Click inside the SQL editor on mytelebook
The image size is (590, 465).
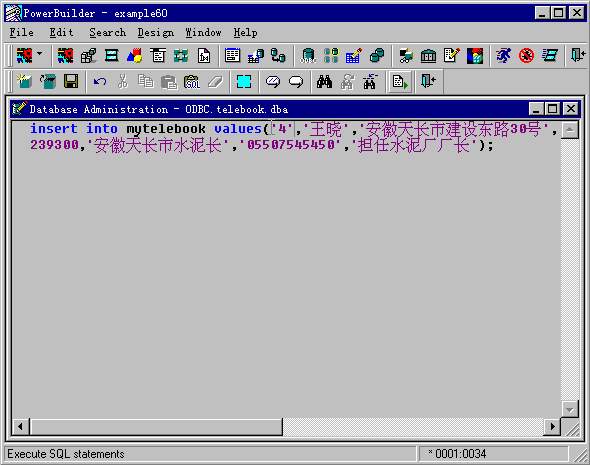(166, 129)
